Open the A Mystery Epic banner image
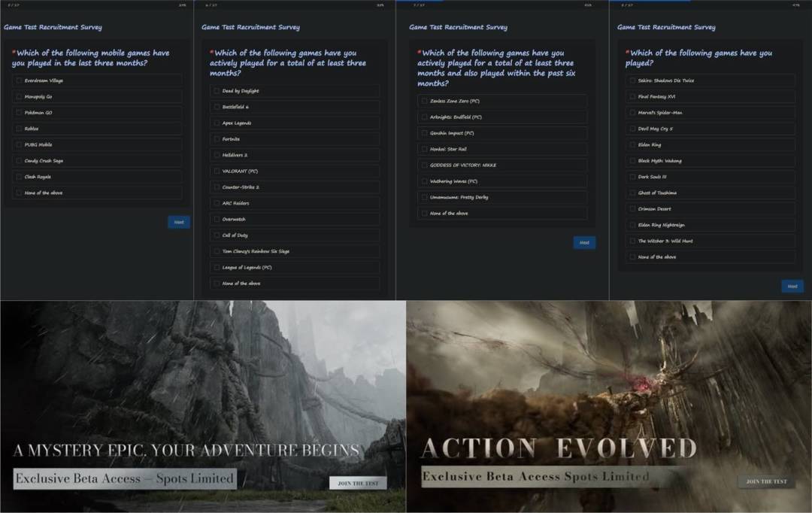 tap(203, 407)
